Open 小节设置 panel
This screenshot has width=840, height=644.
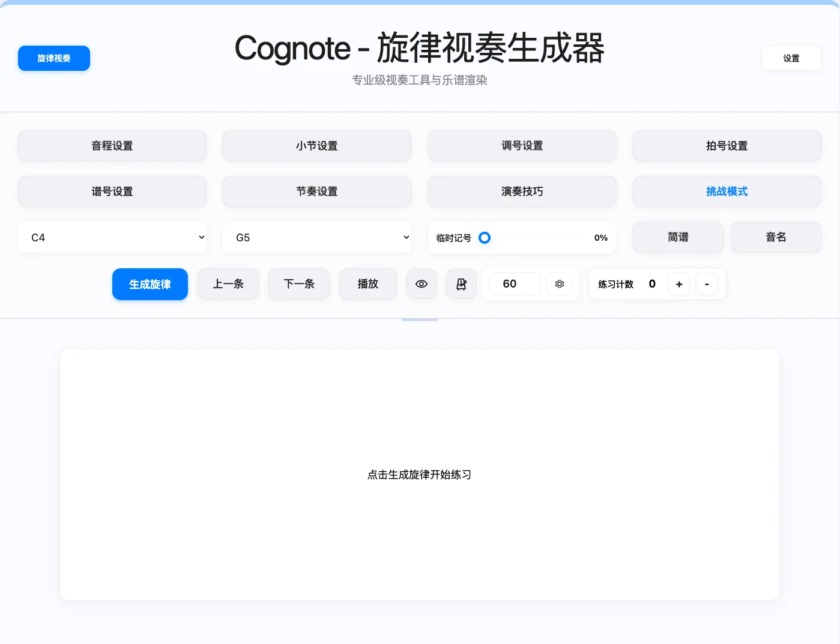coord(317,146)
